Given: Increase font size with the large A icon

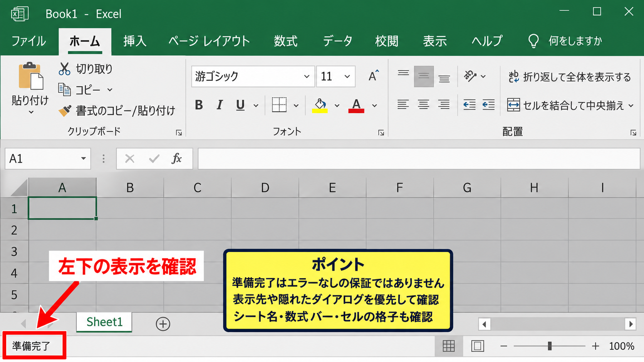Looking at the screenshot, I should pos(373,76).
